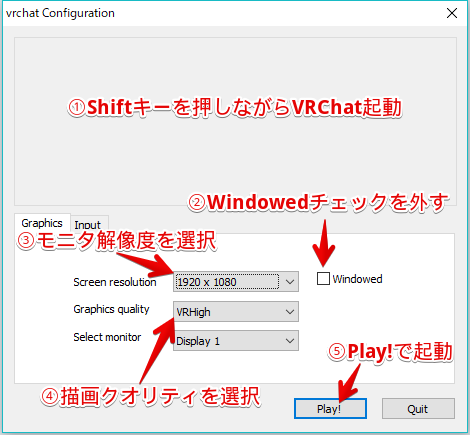This screenshot has width=470, height=435.
Task: Close the vrchat Configuration window
Action: [x=452, y=13]
